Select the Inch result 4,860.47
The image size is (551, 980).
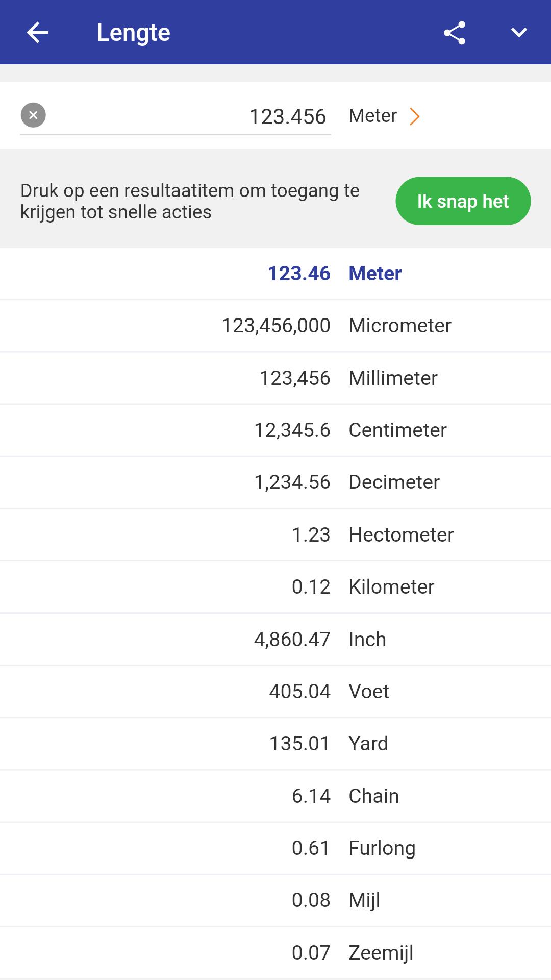(x=275, y=640)
